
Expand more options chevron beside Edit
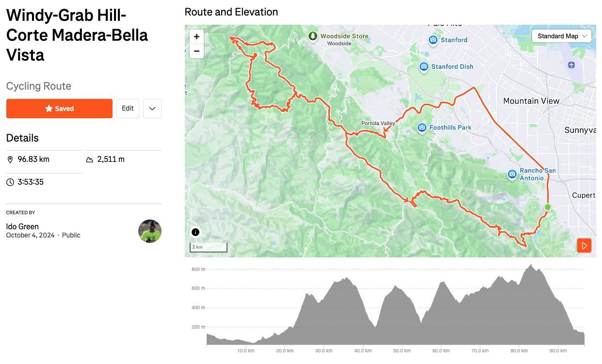point(152,109)
